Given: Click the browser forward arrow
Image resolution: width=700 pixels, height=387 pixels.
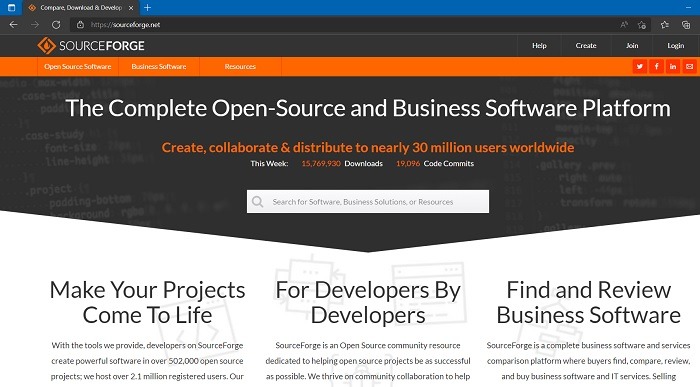Looking at the screenshot, I should coord(35,25).
